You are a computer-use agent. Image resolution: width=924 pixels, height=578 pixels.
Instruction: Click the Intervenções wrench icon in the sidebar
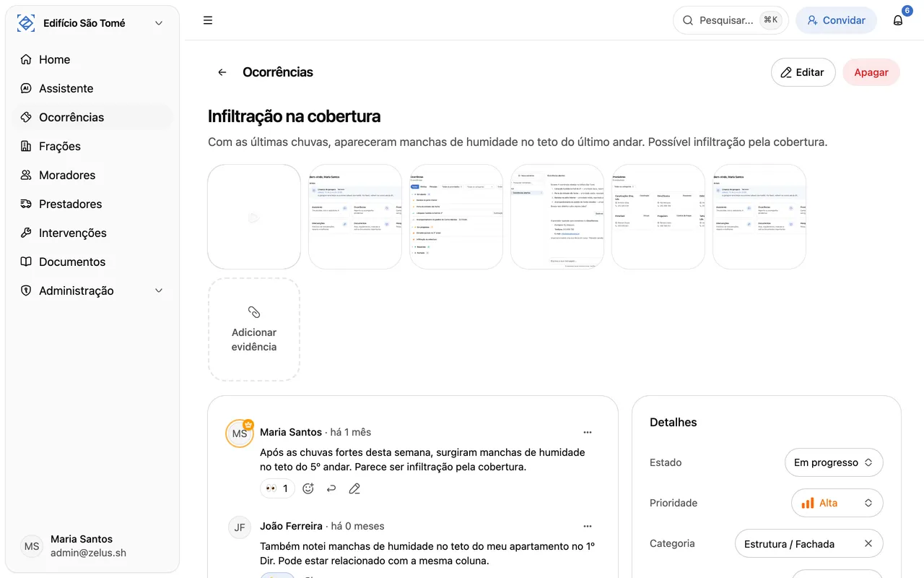26,233
